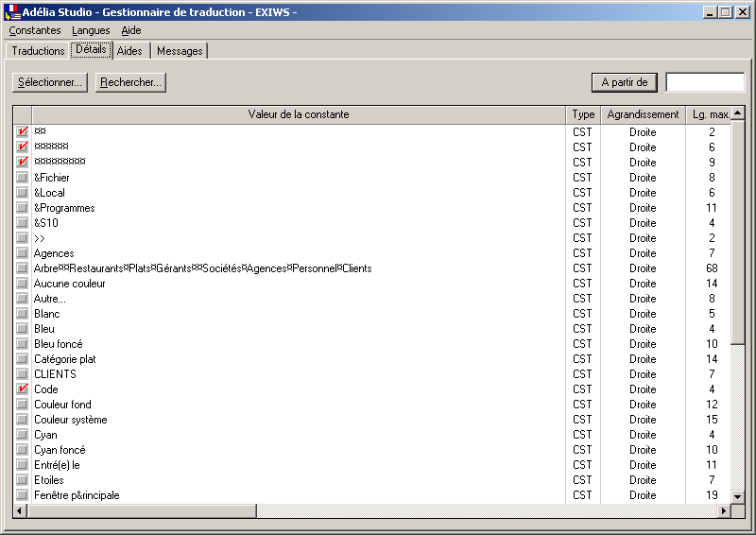
Task: Click the horizontal scrollbar right arrow
Action: click(x=724, y=510)
